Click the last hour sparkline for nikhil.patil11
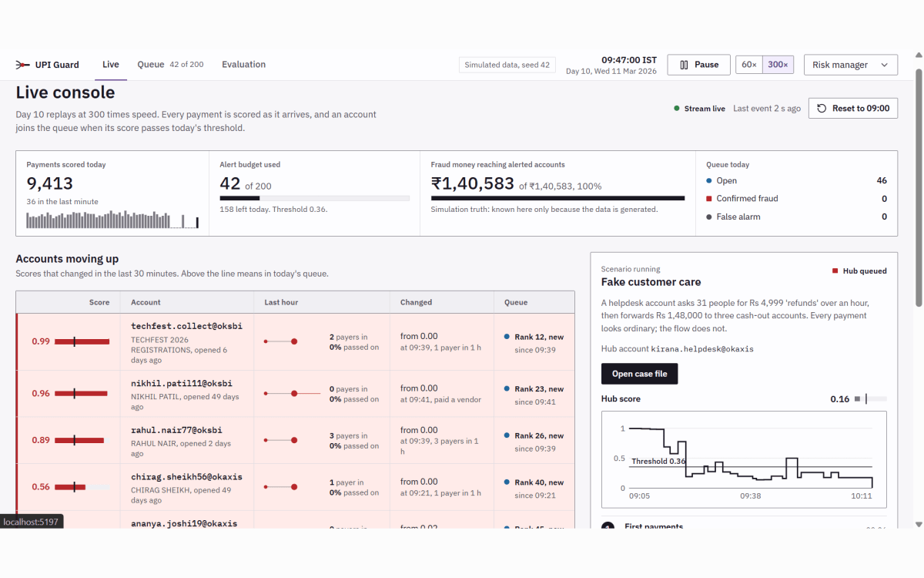The height and width of the screenshot is (578, 924). [x=292, y=394]
